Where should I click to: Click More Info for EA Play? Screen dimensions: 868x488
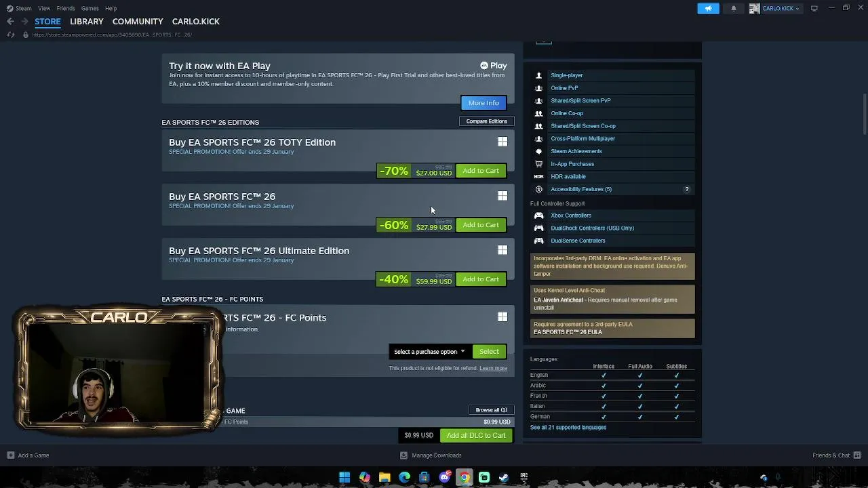pyautogui.click(x=484, y=103)
